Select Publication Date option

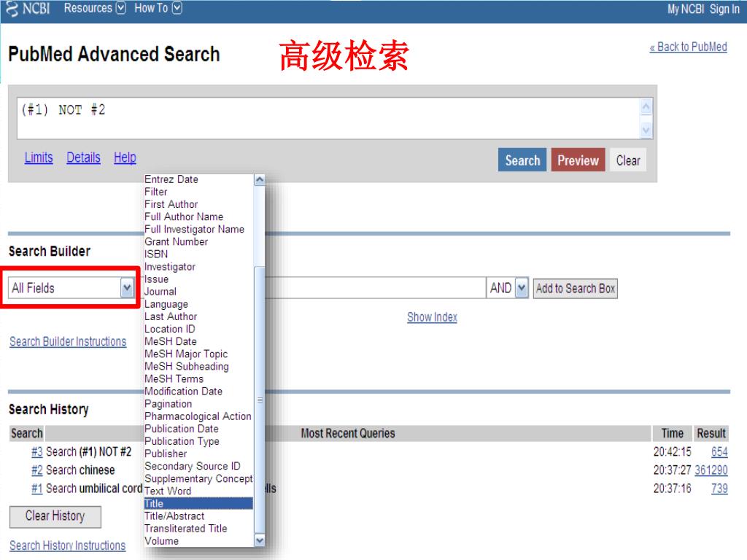click(x=198, y=429)
